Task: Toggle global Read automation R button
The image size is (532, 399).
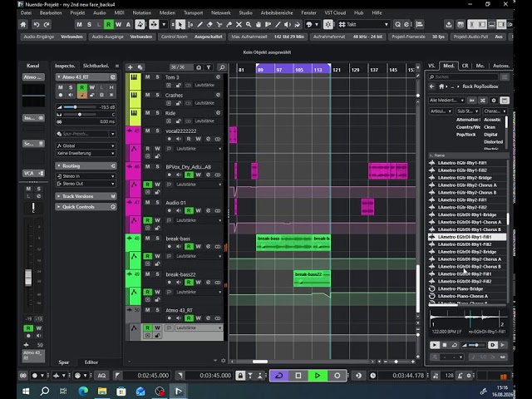Action: click(x=109, y=24)
